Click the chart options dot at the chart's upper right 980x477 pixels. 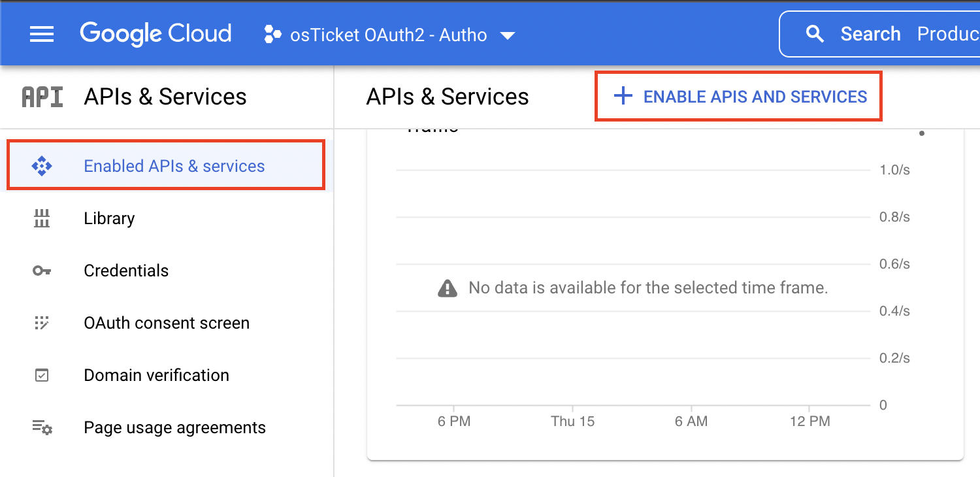pyautogui.click(x=922, y=133)
